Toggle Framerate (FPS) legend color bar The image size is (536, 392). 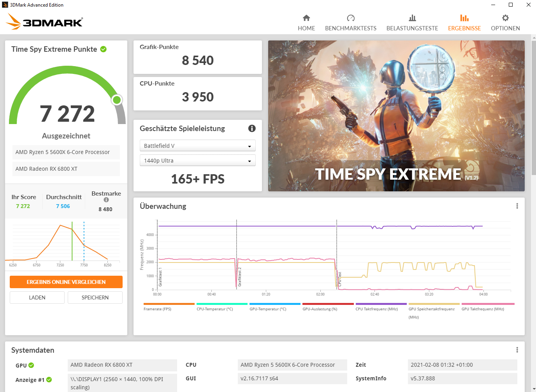[x=169, y=304]
